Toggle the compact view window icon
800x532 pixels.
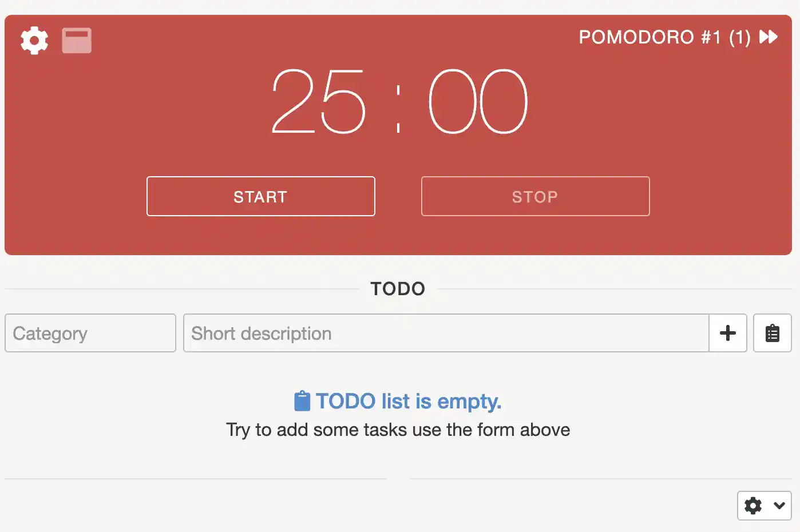[x=77, y=40]
